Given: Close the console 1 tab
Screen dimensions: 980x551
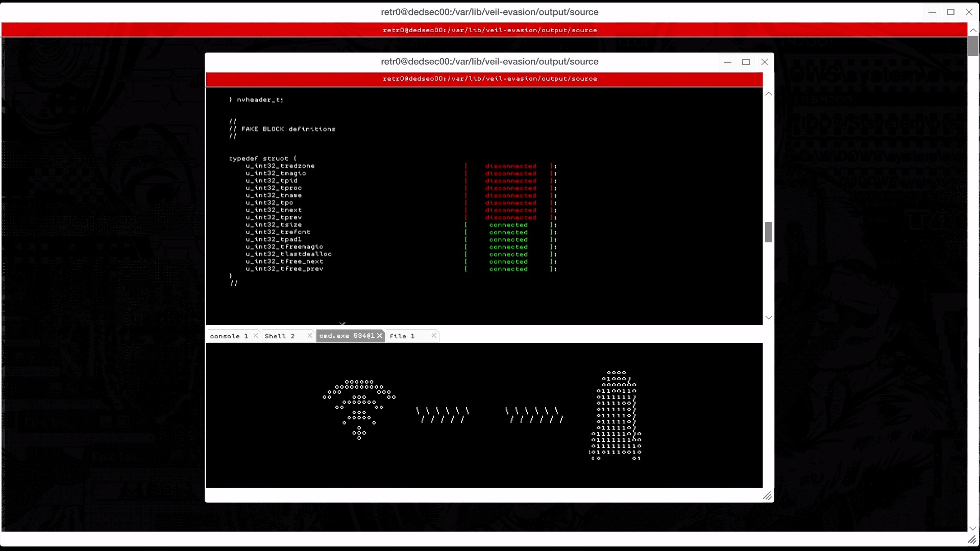Looking at the screenshot, I should [x=256, y=336].
